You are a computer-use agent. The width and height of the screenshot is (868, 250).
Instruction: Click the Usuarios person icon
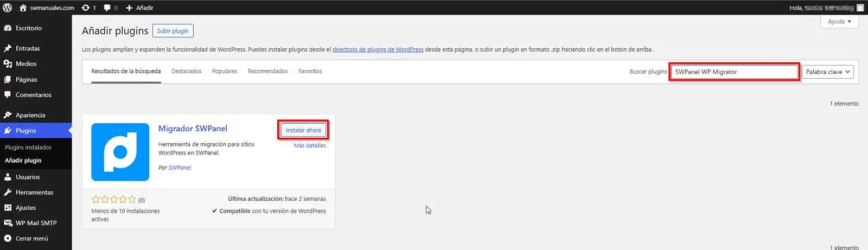8,177
